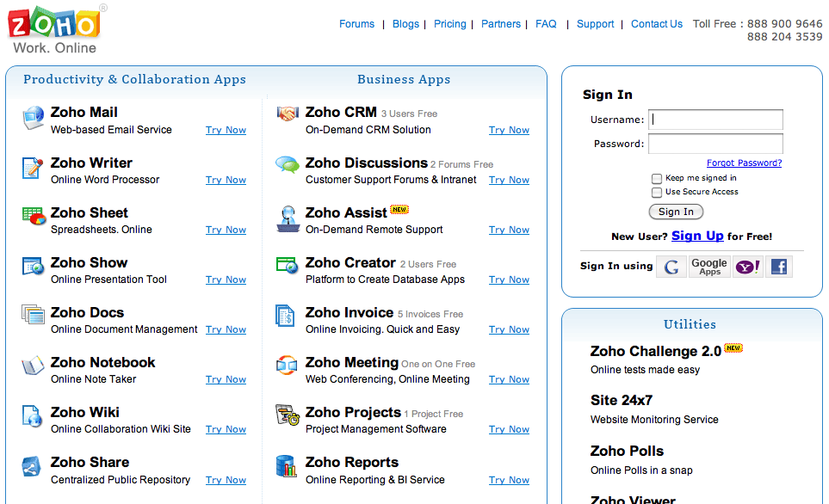Sign in using the Google icon
Viewport: 829px width, 504px height.
(x=671, y=267)
